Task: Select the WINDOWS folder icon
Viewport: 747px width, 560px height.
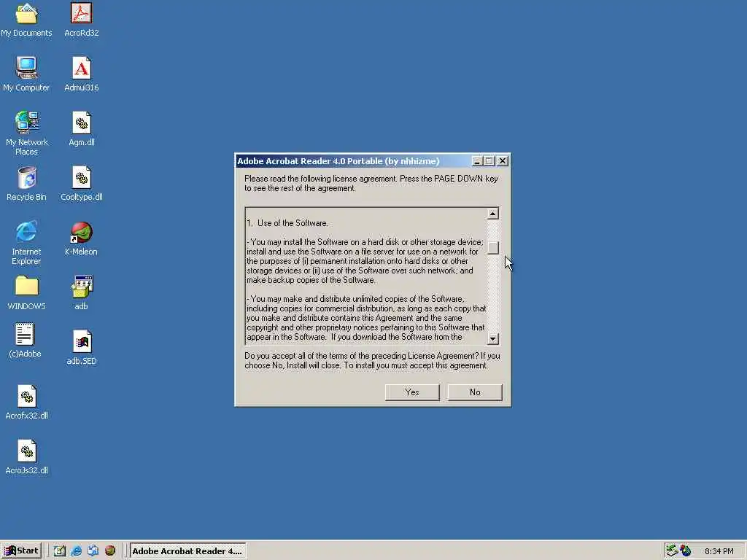Action: pos(27,293)
